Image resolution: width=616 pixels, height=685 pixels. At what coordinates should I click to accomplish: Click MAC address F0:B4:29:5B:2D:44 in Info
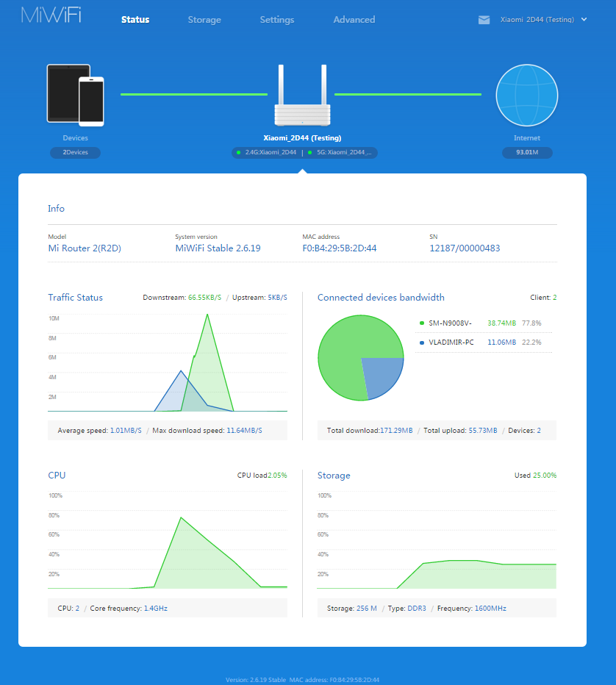tap(340, 248)
